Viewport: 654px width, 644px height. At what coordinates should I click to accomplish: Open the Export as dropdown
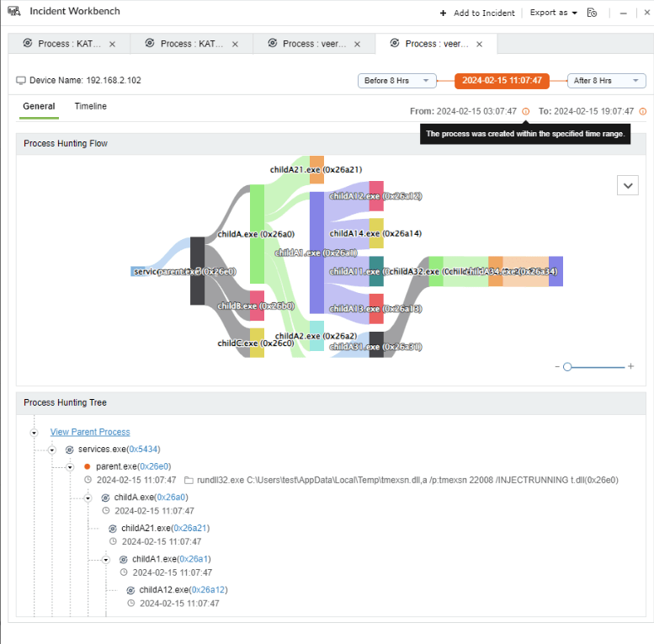pyautogui.click(x=553, y=13)
